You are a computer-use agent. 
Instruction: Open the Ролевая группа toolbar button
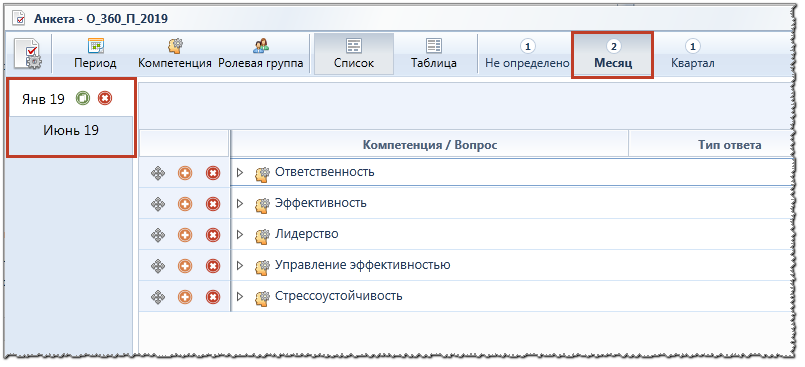pyautogui.click(x=261, y=54)
